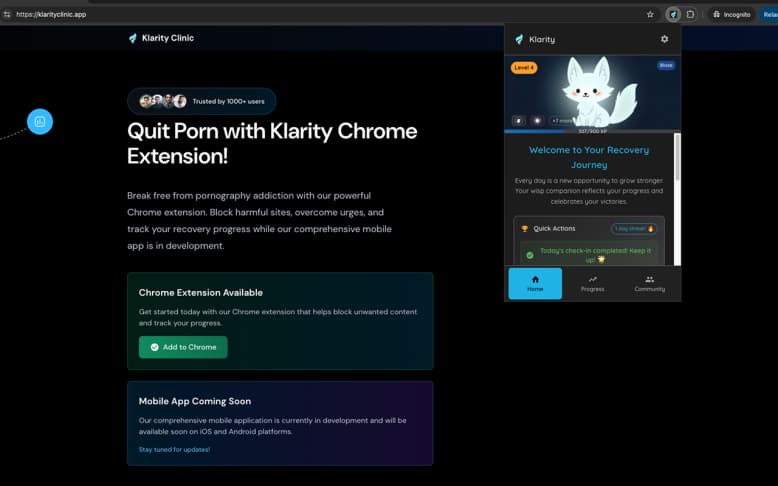Click the Level 4 badge
This screenshot has width=778, height=486.
(524, 67)
